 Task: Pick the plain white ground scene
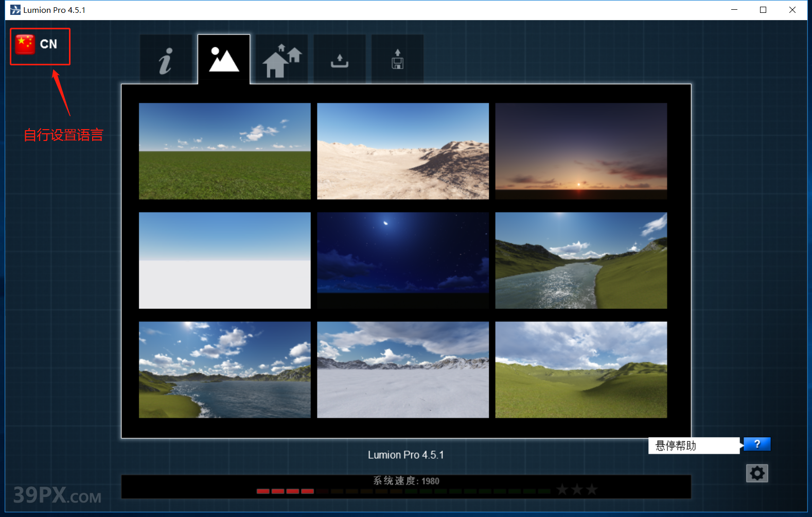(224, 260)
